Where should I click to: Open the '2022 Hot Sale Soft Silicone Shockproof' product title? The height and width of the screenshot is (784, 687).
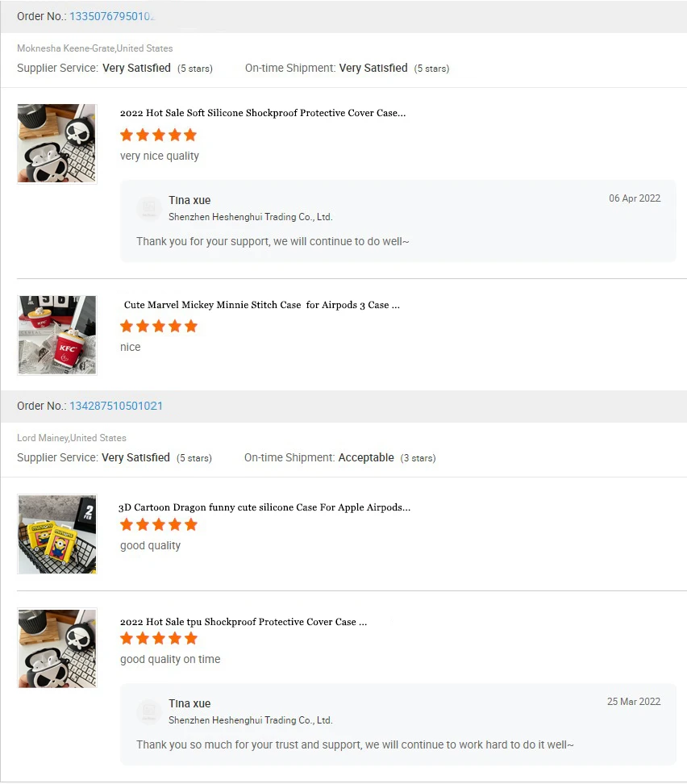262,113
